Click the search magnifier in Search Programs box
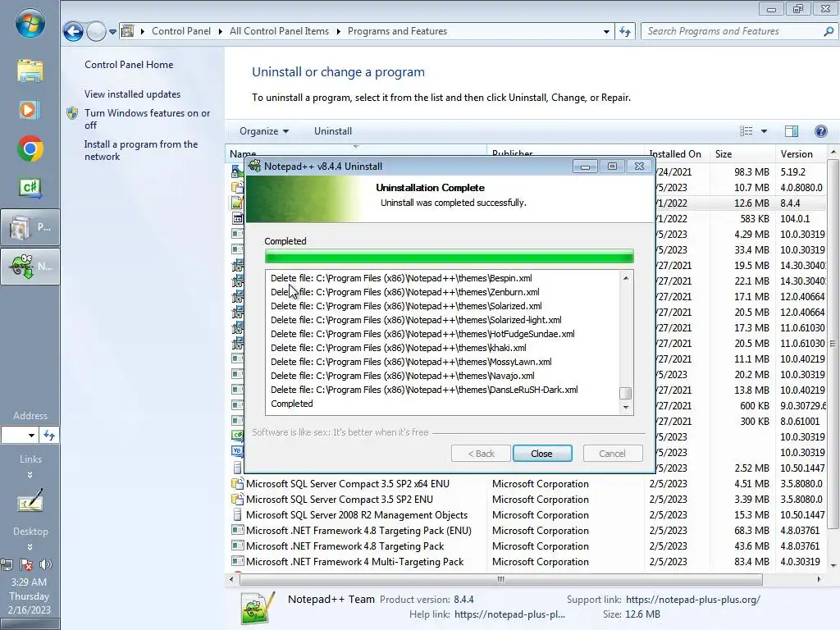840x630 pixels. (x=829, y=31)
